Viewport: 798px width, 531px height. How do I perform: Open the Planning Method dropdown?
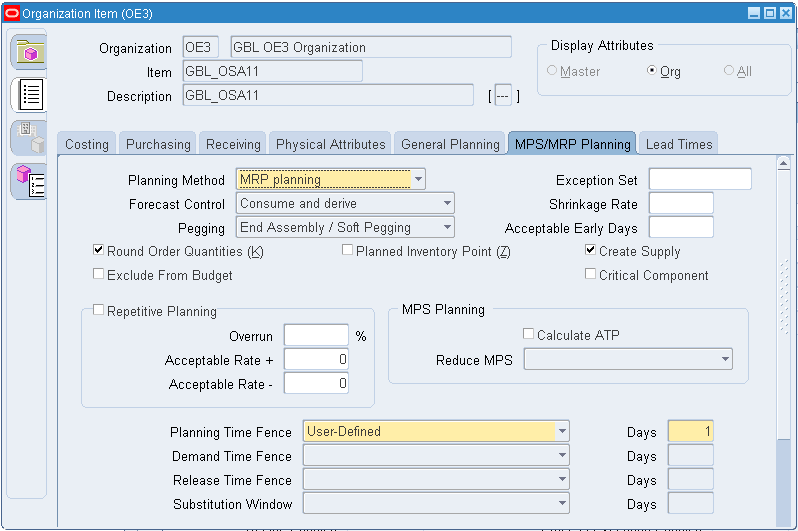[x=418, y=179]
